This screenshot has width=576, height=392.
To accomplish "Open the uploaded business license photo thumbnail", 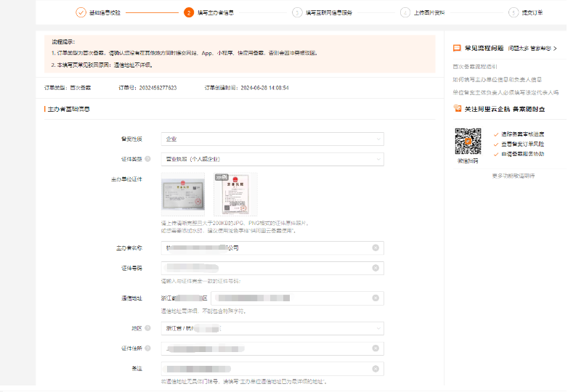I will (183, 194).
